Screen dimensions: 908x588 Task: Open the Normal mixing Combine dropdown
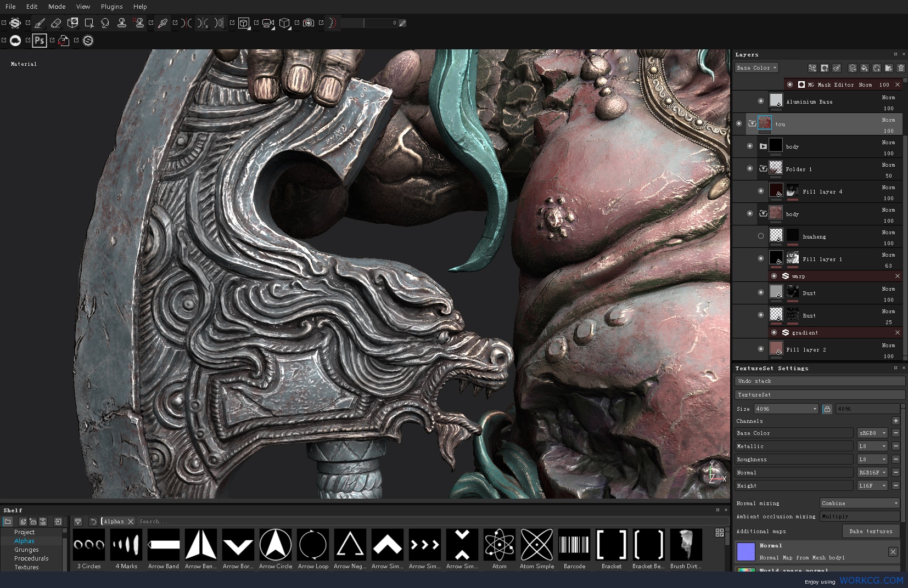(860, 503)
